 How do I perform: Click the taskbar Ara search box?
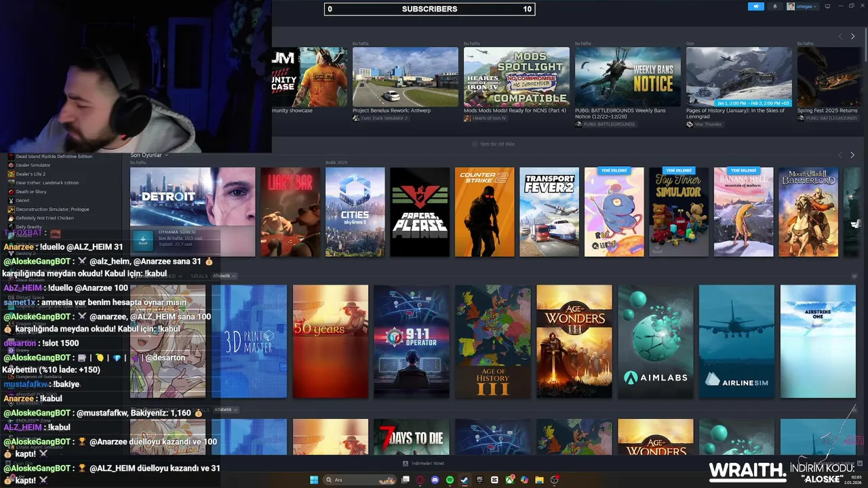[359, 480]
